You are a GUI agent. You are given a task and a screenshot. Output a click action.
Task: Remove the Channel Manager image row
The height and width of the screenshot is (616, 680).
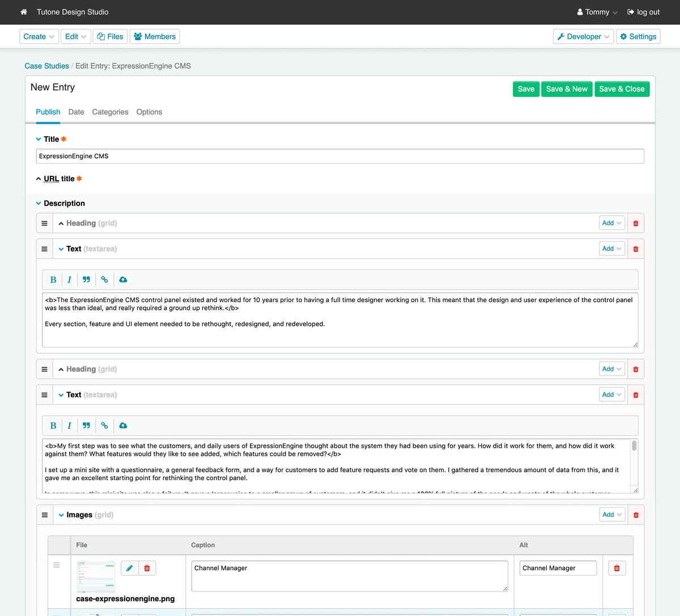(617, 567)
